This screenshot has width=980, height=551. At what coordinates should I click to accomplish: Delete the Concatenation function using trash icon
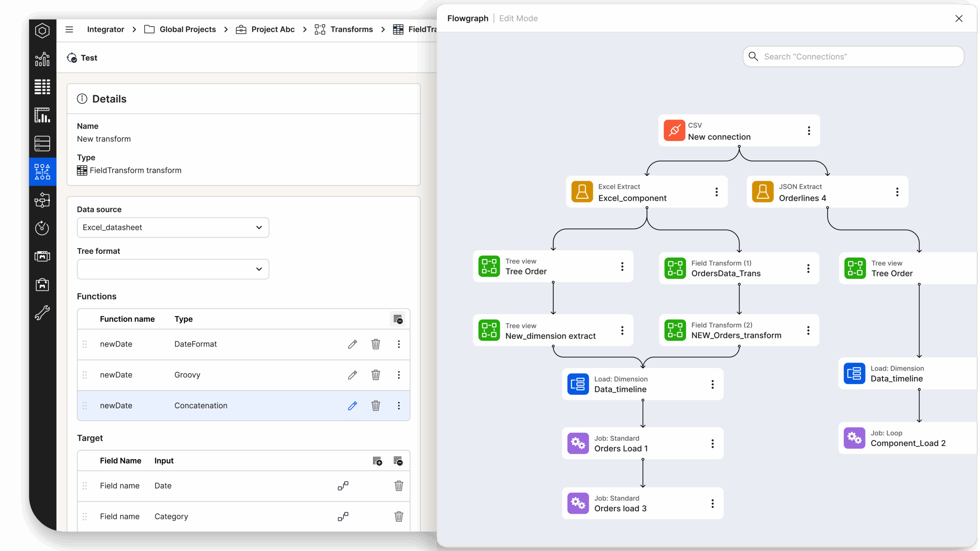coord(376,406)
